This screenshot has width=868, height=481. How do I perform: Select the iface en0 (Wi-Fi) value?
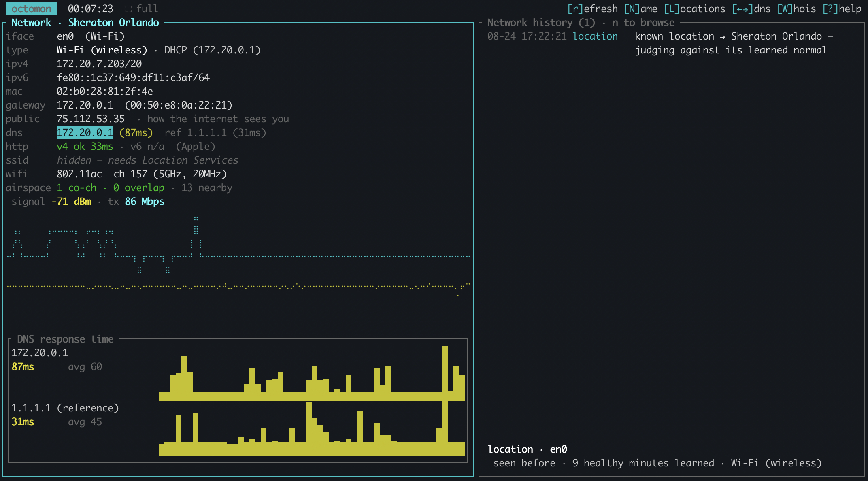(x=91, y=36)
